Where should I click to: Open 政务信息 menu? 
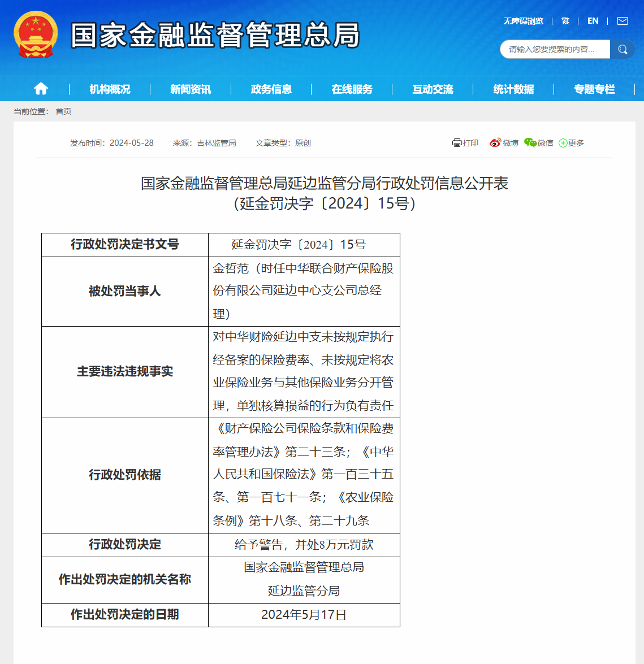pyautogui.click(x=271, y=89)
